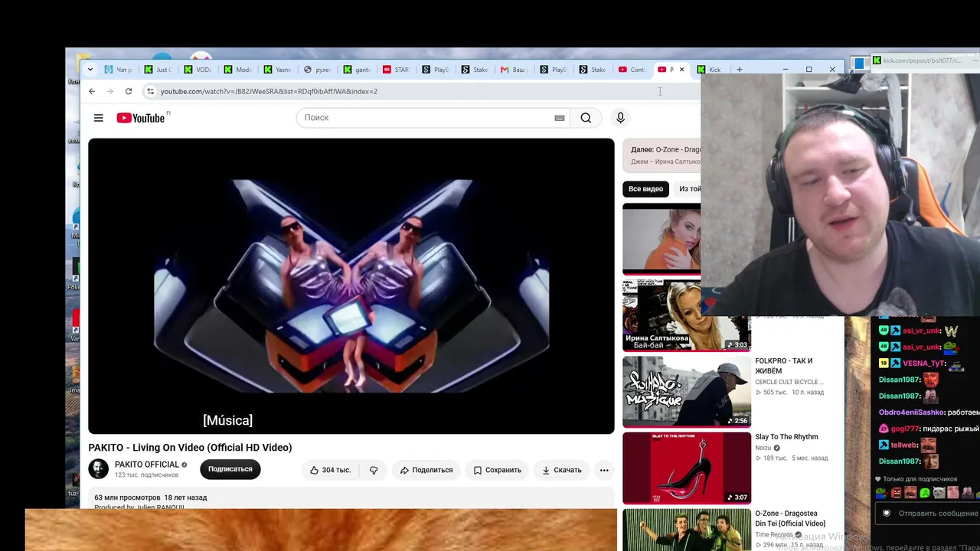This screenshot has height=551, width=980.
Task: Switch to the START browser tab
Action: [397, 70]
